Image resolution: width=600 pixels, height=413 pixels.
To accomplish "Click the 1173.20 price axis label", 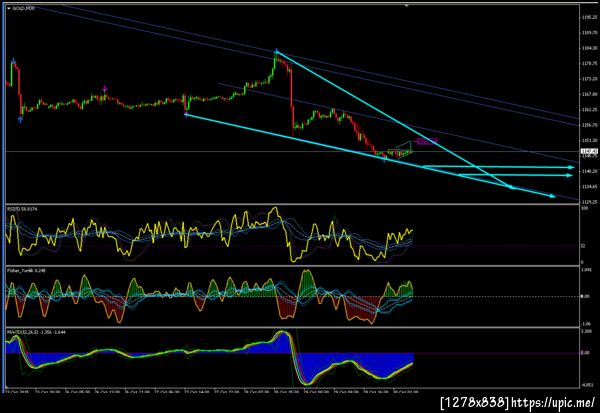I will tap(589, 79).
